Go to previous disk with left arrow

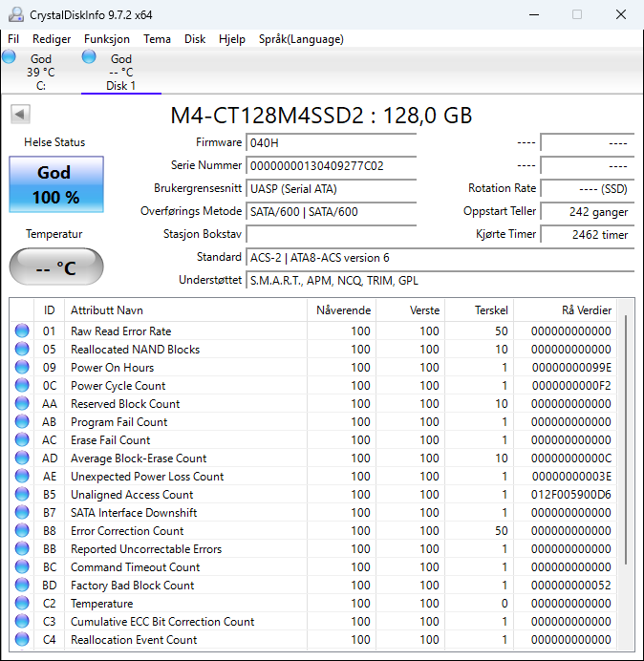[x=20, y=114]
